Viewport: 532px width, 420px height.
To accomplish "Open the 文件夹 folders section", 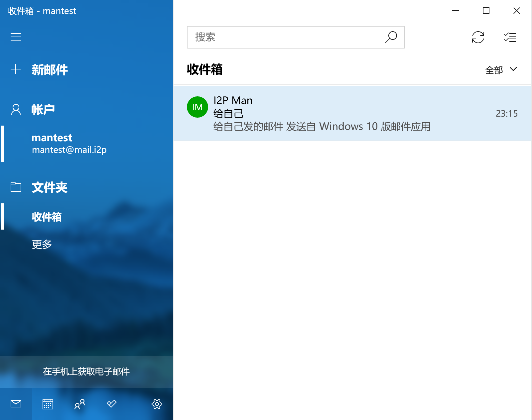I will [x=49, y=187].
